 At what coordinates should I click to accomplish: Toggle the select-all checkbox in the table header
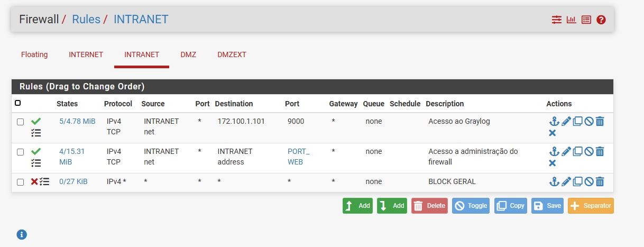[18, 103]
